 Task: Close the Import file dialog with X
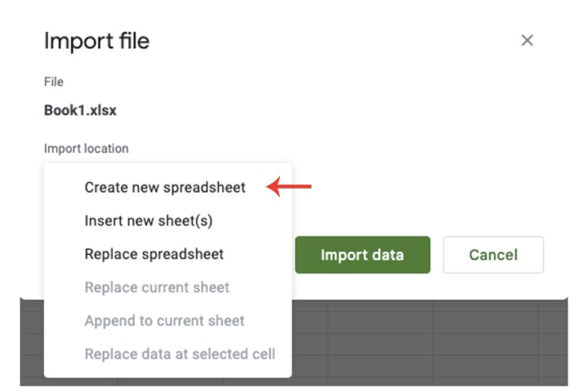pos(527,41)
